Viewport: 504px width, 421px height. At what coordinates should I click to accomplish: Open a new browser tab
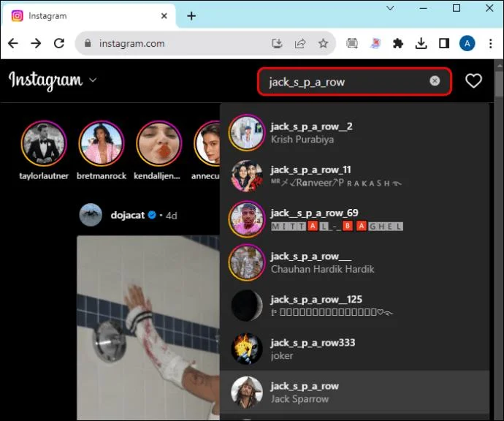click(191, 16)
